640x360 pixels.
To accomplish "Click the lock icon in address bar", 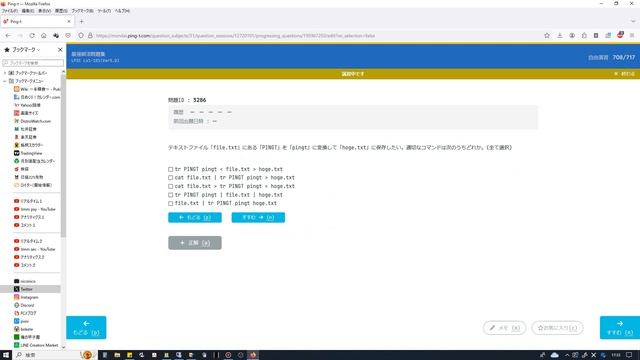I will click(x=90, y=36).
